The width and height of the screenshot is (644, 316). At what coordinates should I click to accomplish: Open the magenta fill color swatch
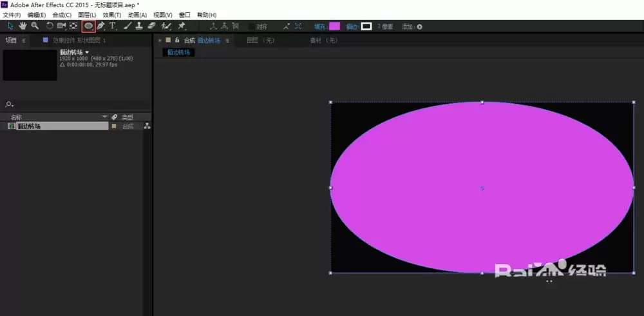coord(335,26)
